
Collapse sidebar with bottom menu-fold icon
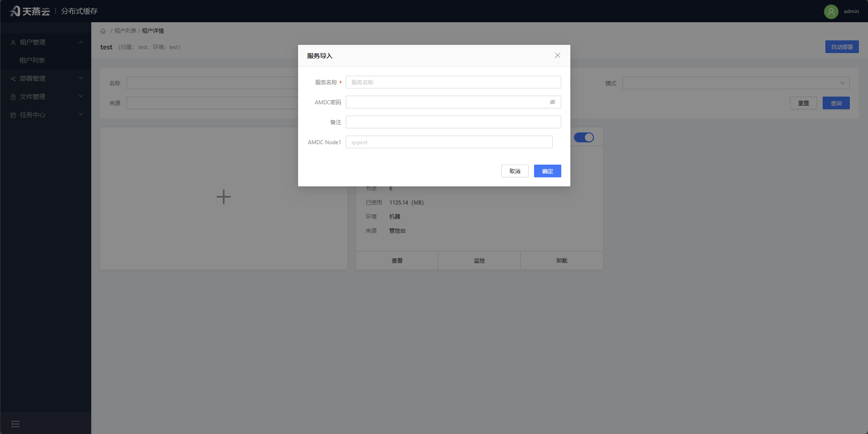15,424
